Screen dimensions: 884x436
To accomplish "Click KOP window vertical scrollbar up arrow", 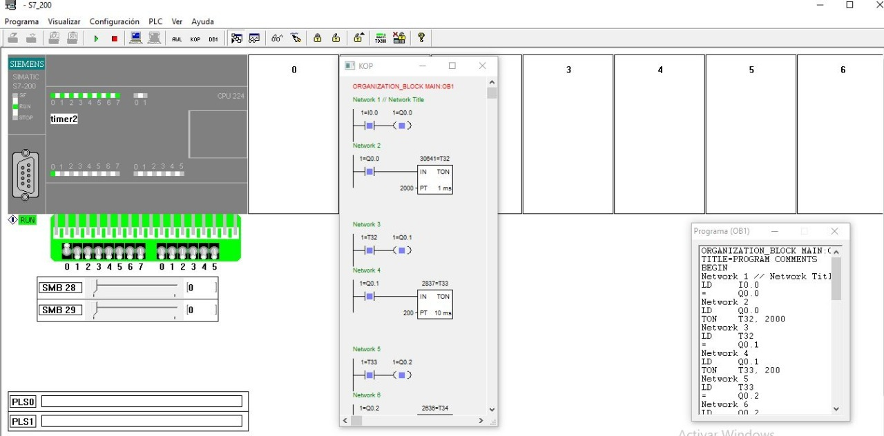I will 492,83.
